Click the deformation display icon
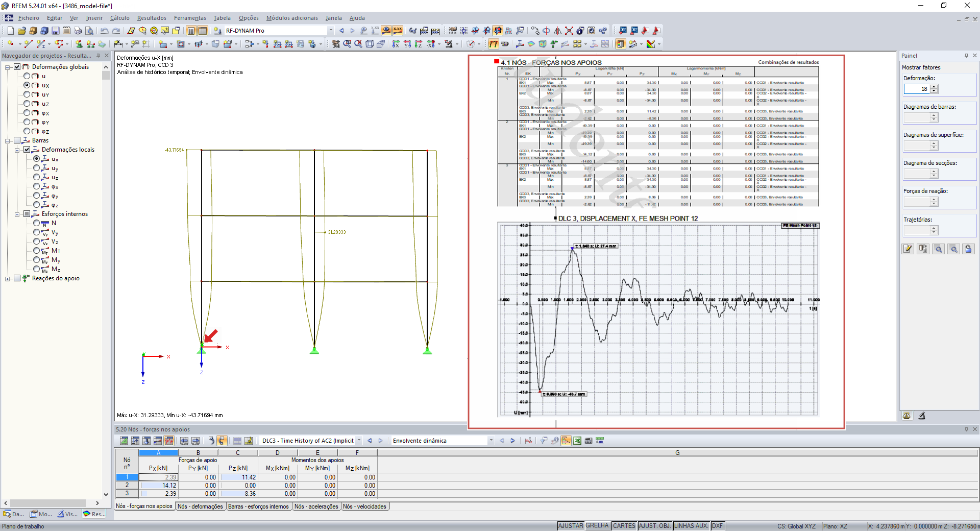Image resolution: width=980 pixels, height=531 pixels. click(493, 44)
